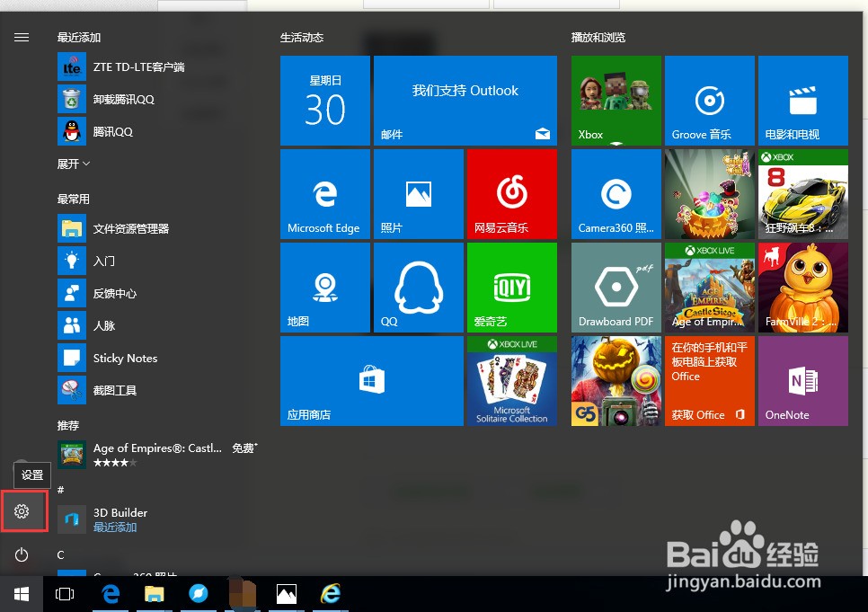This screenshot has height=612, width=868.
Task: Click the Windows Start button
Action: [x=22, y=594]
